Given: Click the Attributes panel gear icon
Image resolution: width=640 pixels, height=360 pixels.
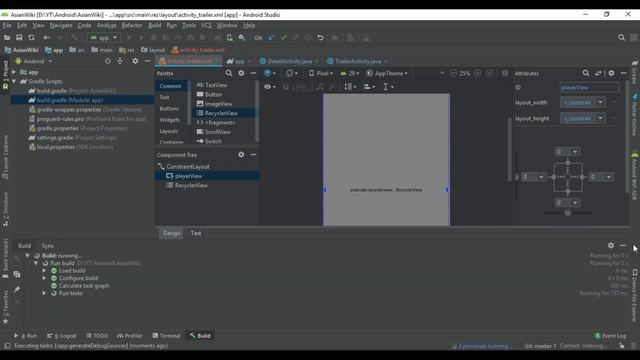Looking at the screenshot, I should coord(611,73).
